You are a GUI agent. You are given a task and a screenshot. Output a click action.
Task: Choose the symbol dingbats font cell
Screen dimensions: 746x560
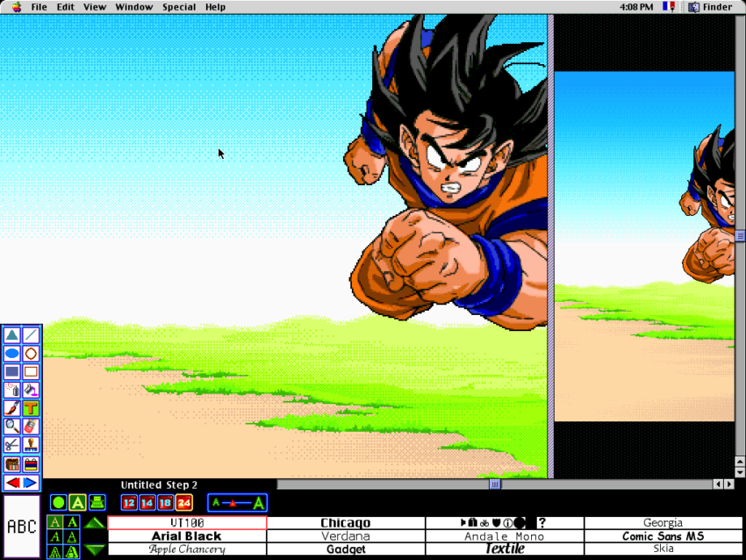point(505,523)
